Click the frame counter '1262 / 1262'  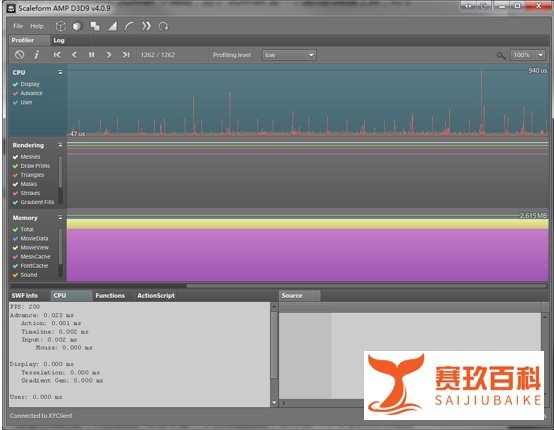click(158, 55)
